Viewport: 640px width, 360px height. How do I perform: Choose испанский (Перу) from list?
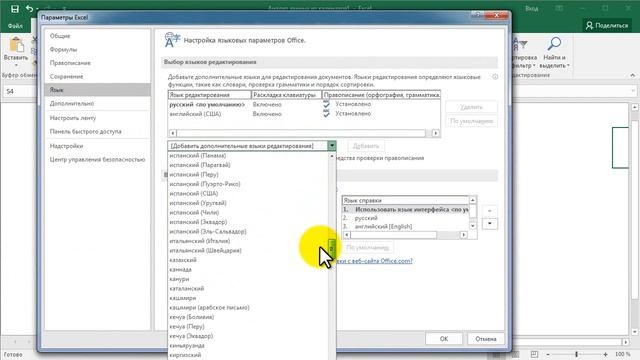pos(248,174)
